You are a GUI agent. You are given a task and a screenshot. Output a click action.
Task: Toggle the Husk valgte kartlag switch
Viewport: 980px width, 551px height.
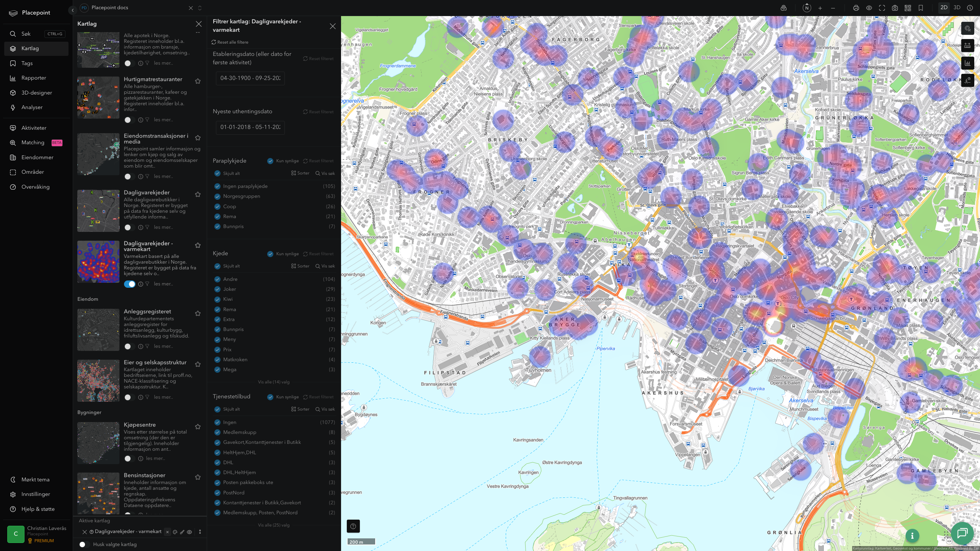[84, 544]
